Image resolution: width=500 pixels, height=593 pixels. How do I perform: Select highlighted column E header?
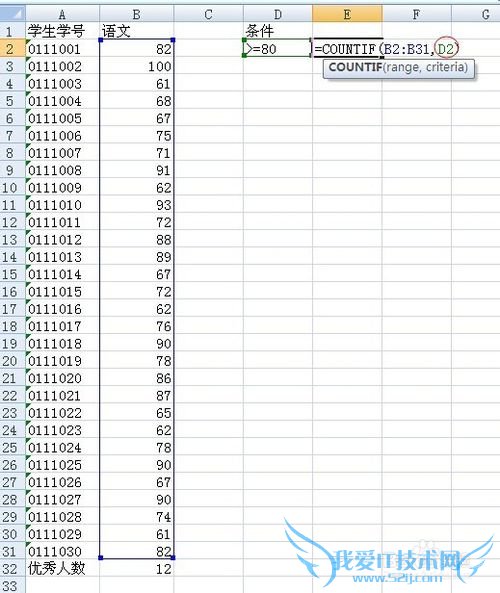(x=347, y=14)
